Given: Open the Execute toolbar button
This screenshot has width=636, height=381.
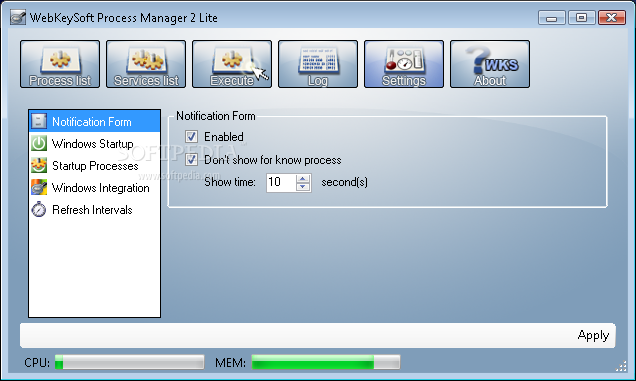Looking at the screenshot, I should (232, 64).
